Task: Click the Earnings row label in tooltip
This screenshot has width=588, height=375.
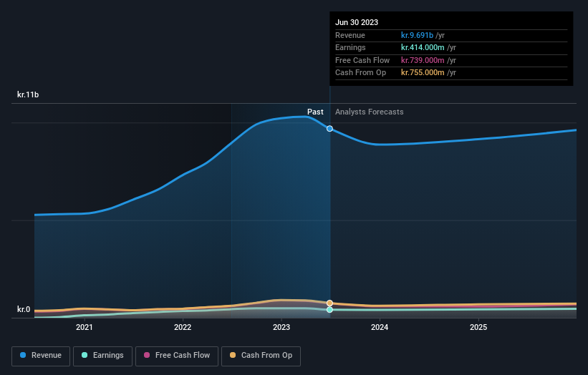Action: 350,47
